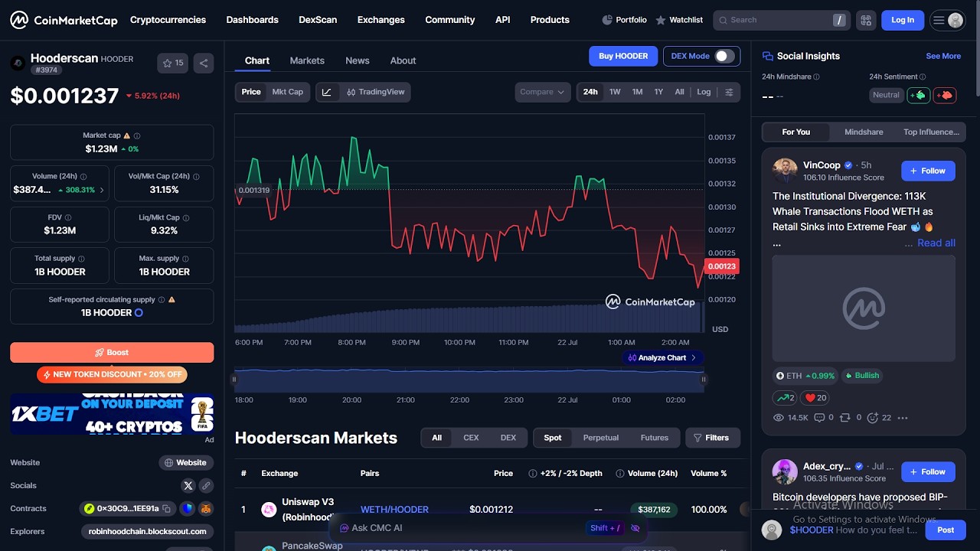Add emoji reaction to VinCoop's post
Viewport: 980px width, 551px height.
(879, 418)
